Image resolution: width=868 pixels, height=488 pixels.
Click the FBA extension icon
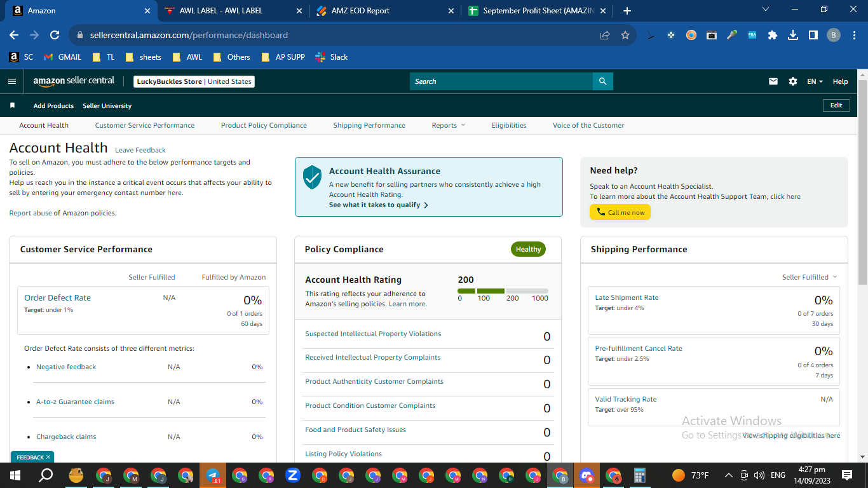pyautogui.click(x=752, y=36)
